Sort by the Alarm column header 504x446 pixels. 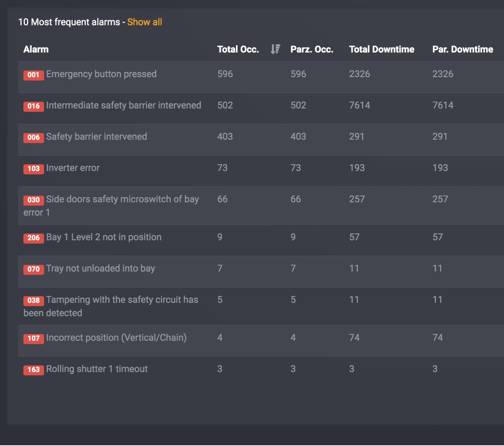(x=36, y=49)
